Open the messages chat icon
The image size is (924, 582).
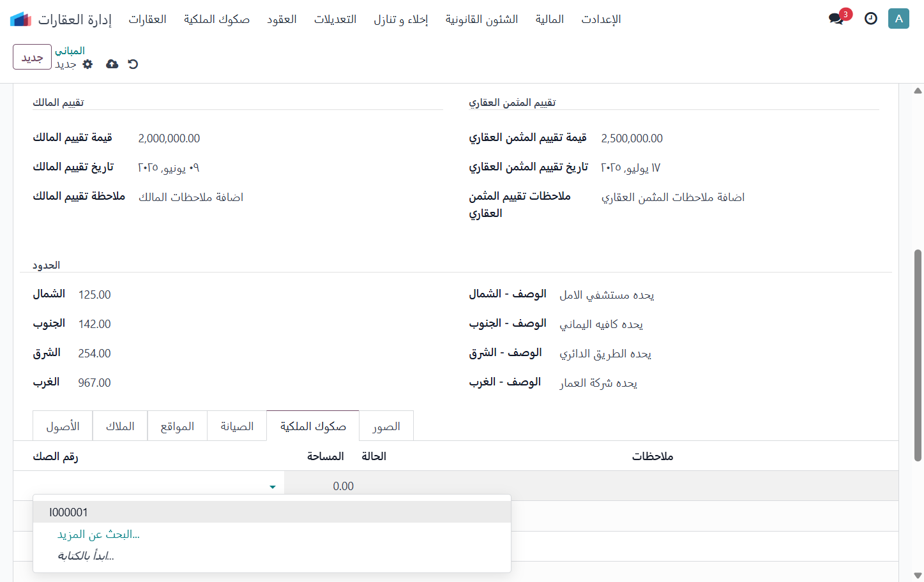click(836, 19)
